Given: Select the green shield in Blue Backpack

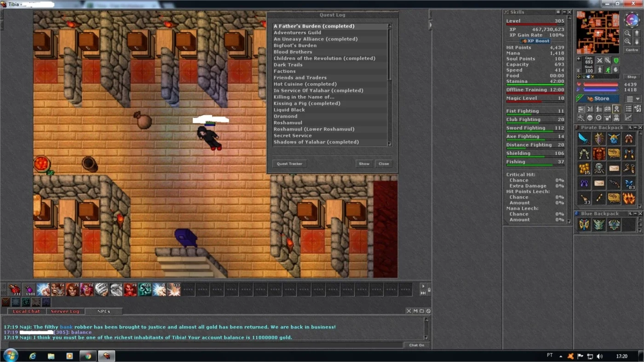Looking at the screenshot, I should [599, 224].
